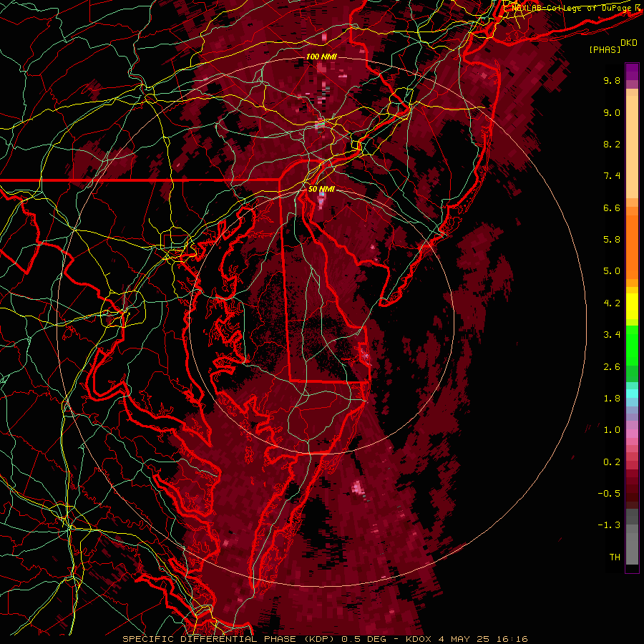Click the 6.6 value on the color scale

click(x=612, y=208)
